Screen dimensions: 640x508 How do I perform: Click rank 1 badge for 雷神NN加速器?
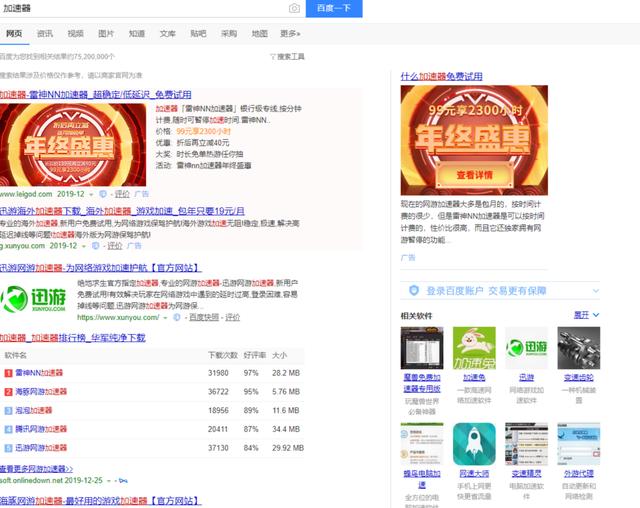8,373
